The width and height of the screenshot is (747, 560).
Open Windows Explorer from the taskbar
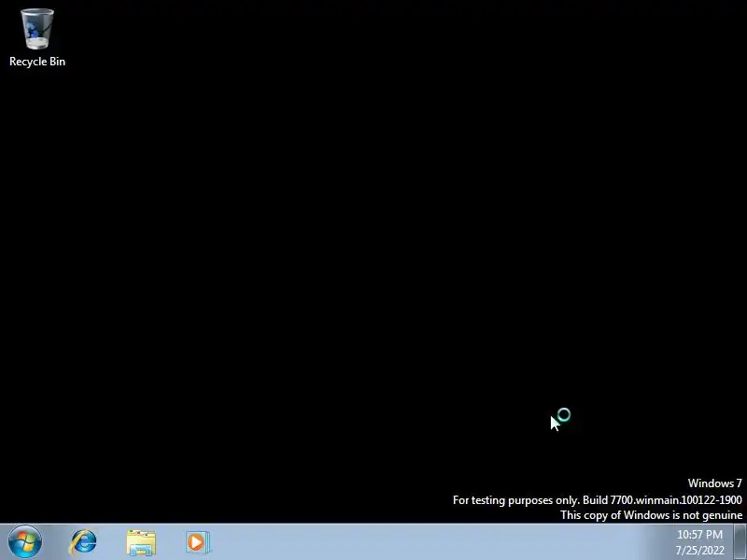(141, 543)
